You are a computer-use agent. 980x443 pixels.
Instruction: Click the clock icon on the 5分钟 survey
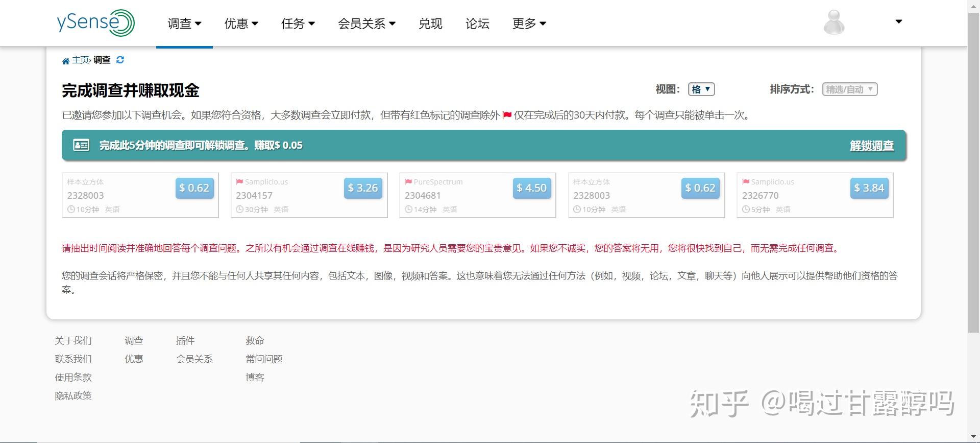[x=746, y=209]
